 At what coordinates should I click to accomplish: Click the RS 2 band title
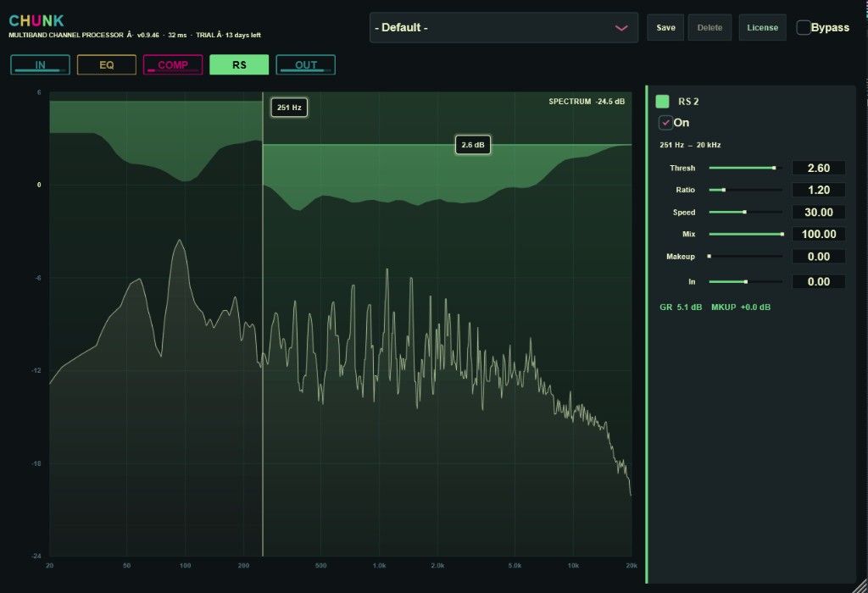coord(688,101)
